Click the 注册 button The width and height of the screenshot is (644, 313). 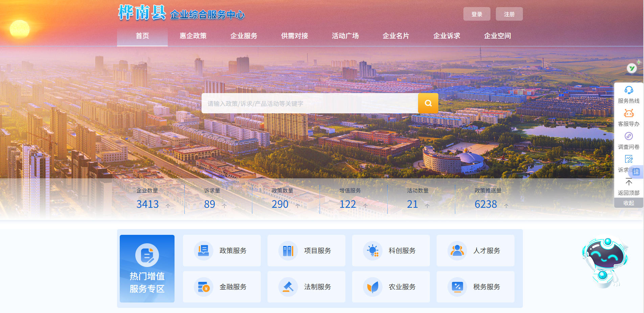[509, 14]
